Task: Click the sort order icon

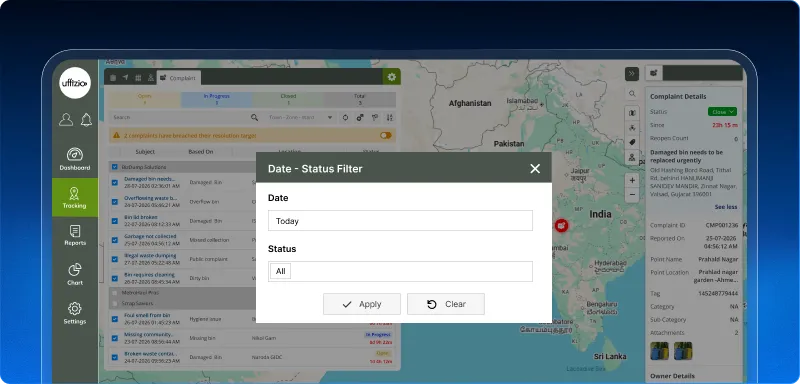Action: (390, 118)
